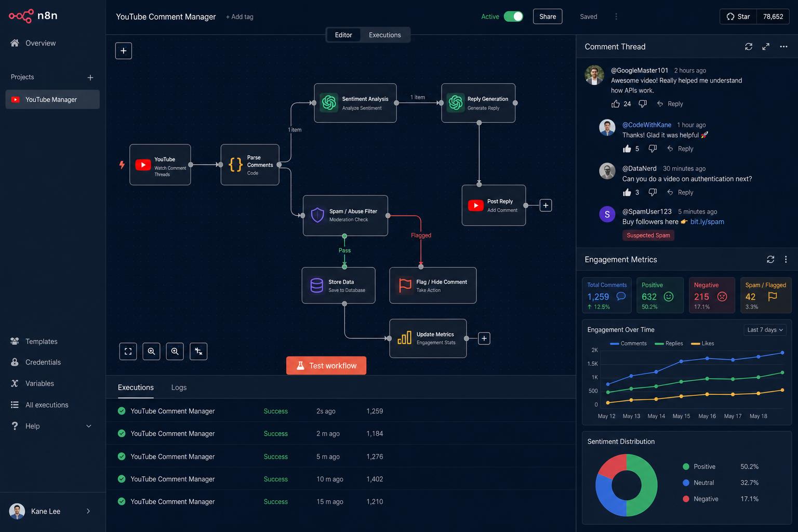Open the add-node plus button at canvas top-left

point(123,51)
